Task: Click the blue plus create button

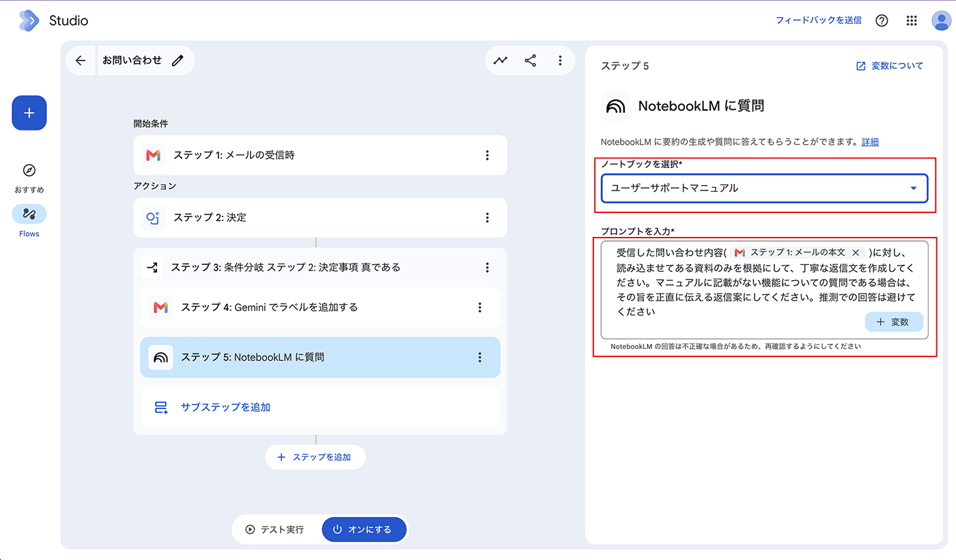Action: click(29, 113)
